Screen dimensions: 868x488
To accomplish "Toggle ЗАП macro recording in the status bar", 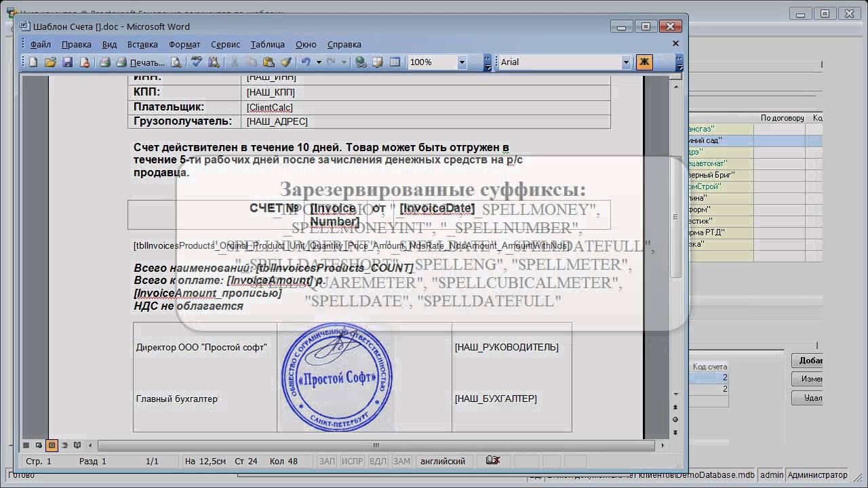I will 327,462.
